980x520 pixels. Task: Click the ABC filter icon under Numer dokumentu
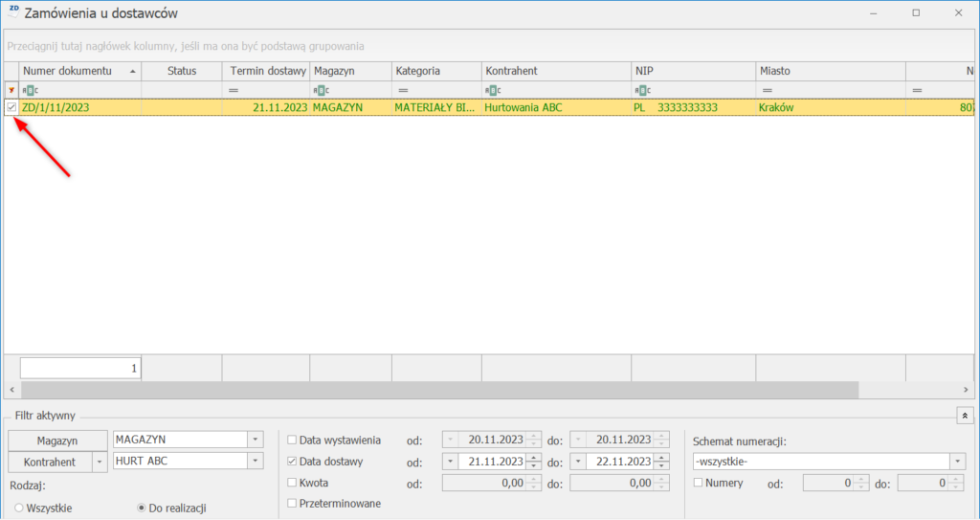(x=29, y=90)
